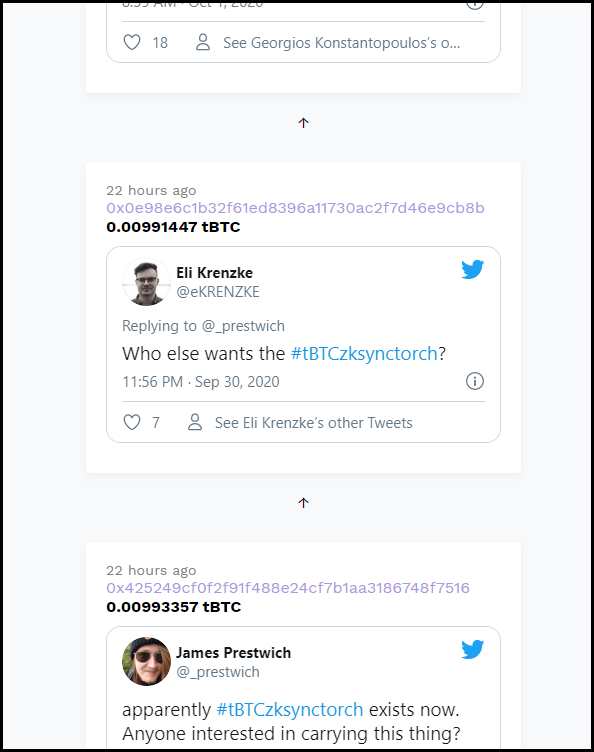Click person icon next to See Eli Krenzke's other Tweets
The height and width of the screenshot is (752, 594).
click(x=195, y=422)
